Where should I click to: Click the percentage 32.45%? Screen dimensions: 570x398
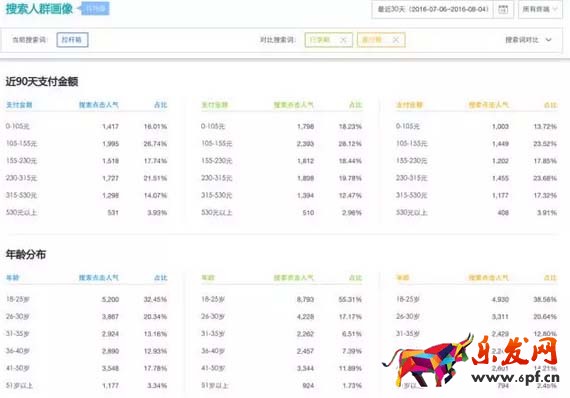[155, 299]
